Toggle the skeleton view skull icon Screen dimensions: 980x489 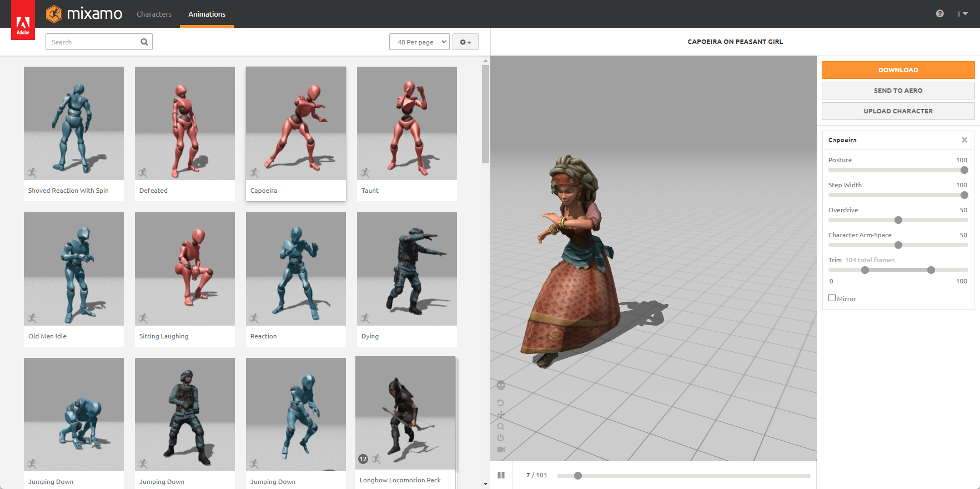coord(501,385)
